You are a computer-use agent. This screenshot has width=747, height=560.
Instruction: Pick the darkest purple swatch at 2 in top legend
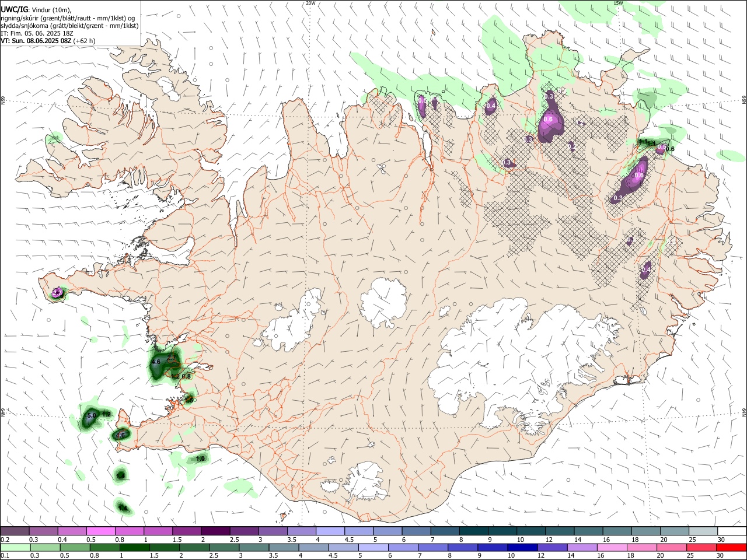[x=215, y=531]
